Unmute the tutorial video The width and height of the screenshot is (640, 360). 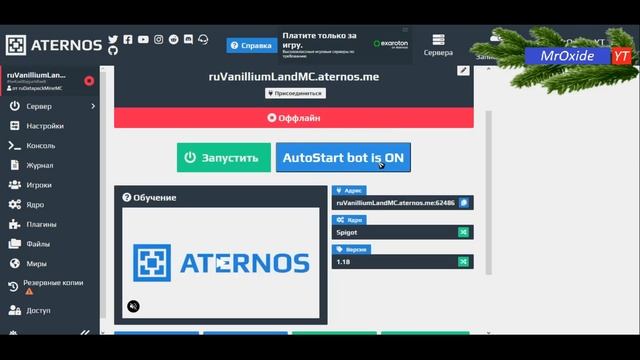pyautogui.click(x=133, y=306)
